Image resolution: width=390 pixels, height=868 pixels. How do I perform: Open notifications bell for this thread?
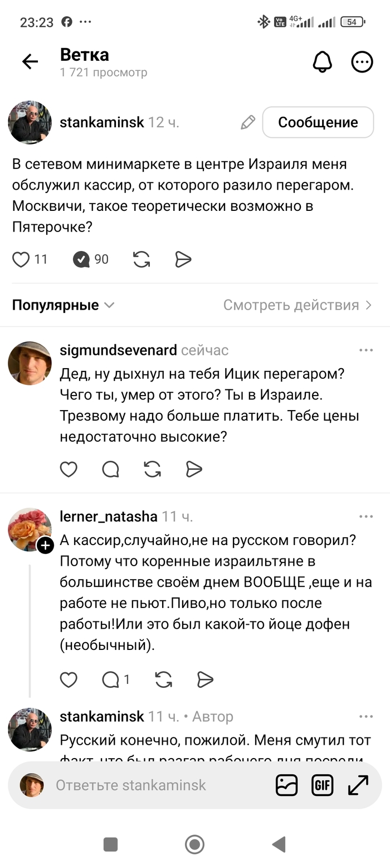[x=322, y=62]
